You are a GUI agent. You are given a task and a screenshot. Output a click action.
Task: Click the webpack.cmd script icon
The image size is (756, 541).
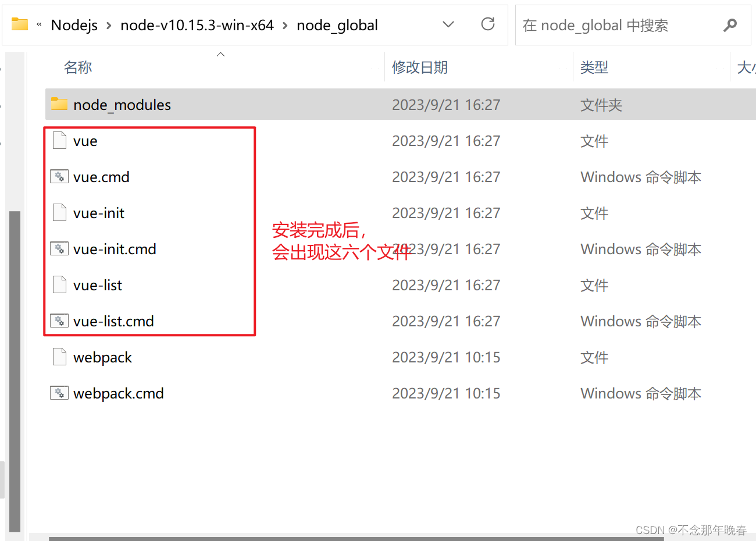59,393
